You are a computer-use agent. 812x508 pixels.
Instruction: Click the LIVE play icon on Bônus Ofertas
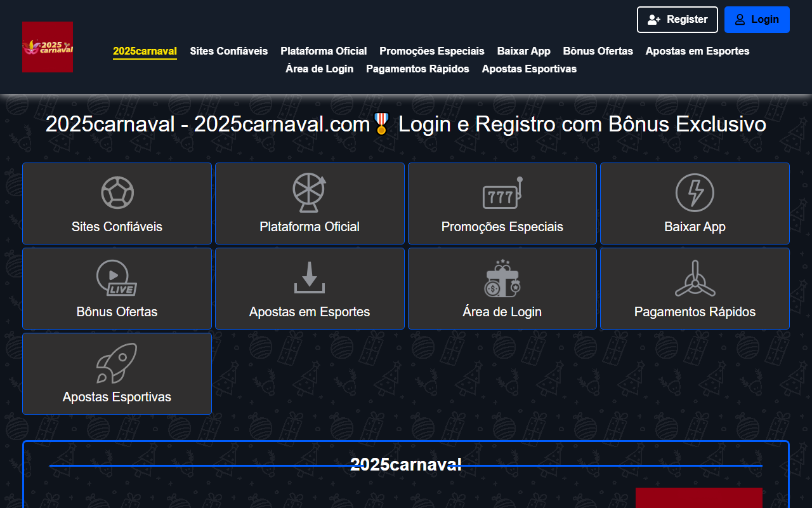click(x=117, y=278)
